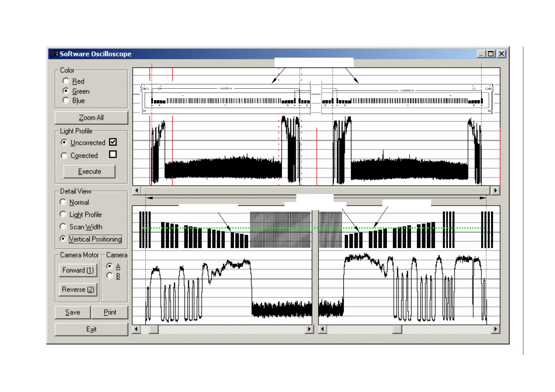The width and height of the screenshot is (555, 392).
Task: Select the Red color radio button
Action: click(66, 81)
